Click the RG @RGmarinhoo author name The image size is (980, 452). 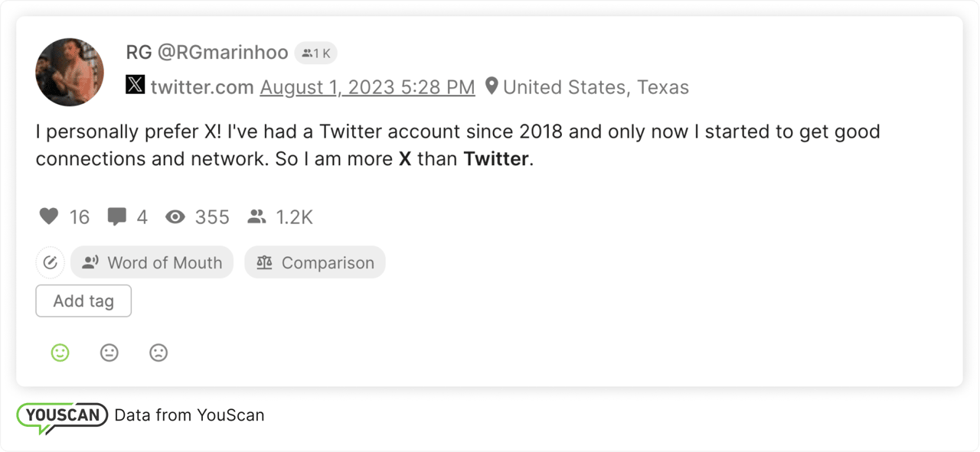coord(207,53)
